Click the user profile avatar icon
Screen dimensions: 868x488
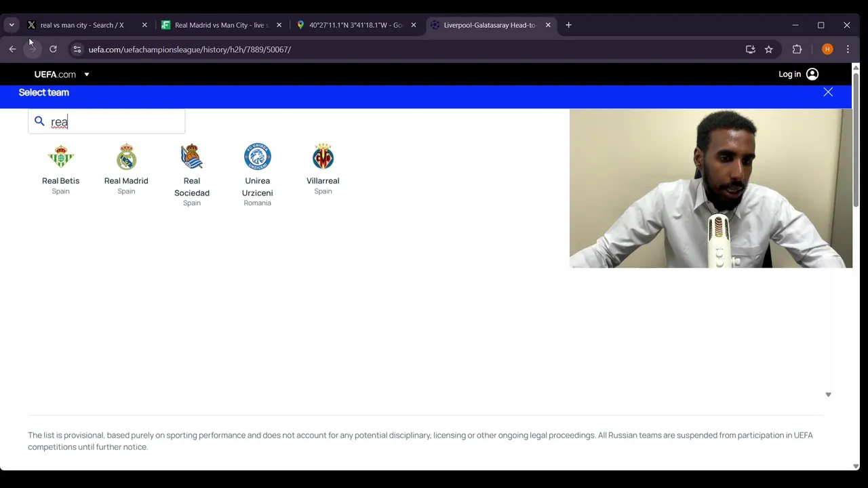coord(812,75)
